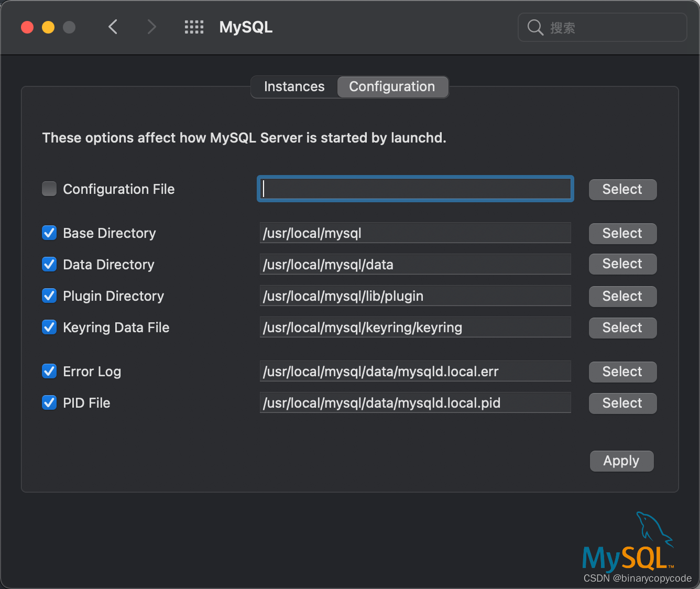This screenshot has width=700, height=589.
Task: Select a file for Configuration File
Action: 622,189
